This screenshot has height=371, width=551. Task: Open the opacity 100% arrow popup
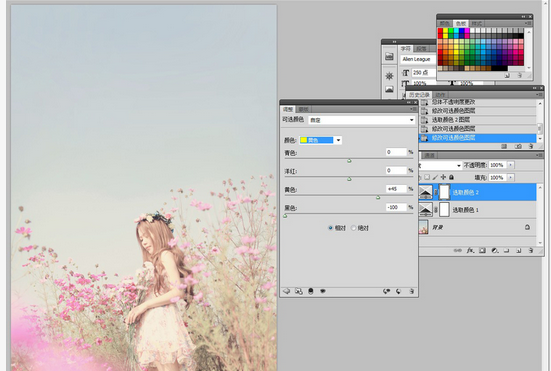click(511, 165)
